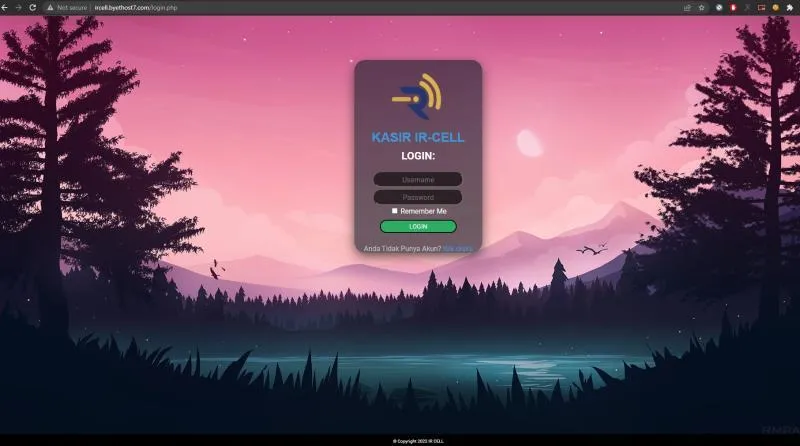Click the Remember Me label text
Screen dimensions: 800x446
pyautogui.click(x=423, y=211)
